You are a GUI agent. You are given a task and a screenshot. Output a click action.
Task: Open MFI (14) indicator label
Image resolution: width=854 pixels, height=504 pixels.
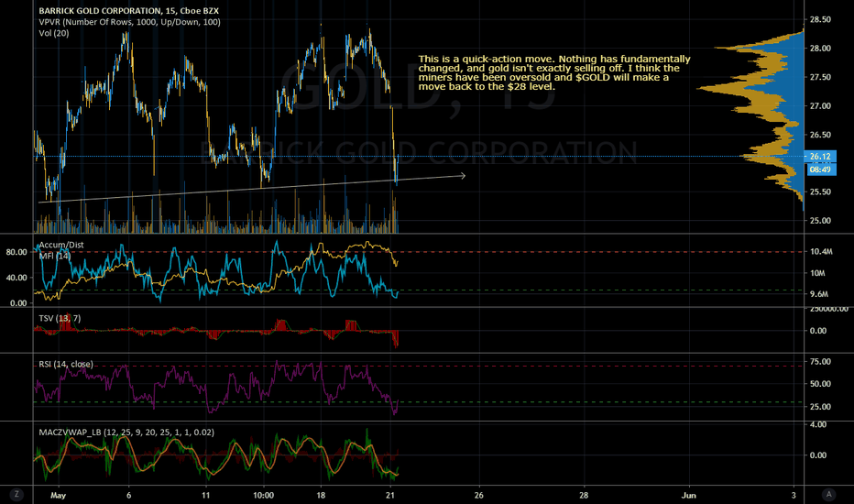pyautogui.click(x=54, y=256)
